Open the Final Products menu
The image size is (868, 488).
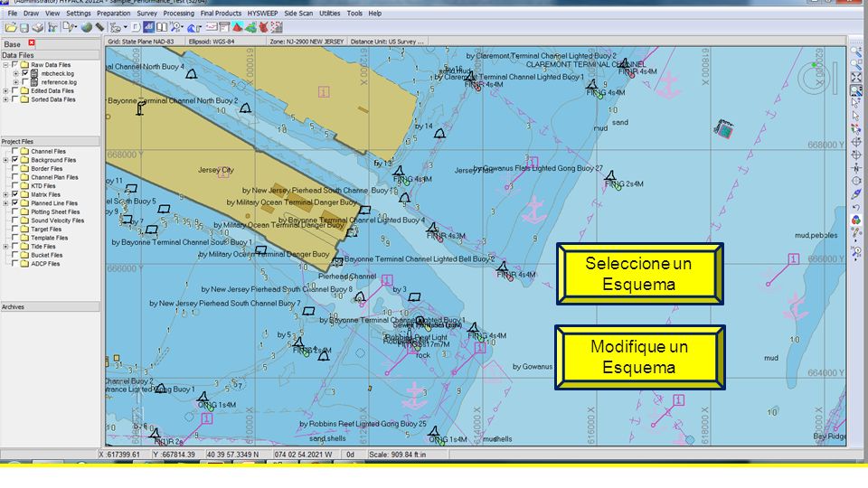pyautogui.click(x=221, y=14)
